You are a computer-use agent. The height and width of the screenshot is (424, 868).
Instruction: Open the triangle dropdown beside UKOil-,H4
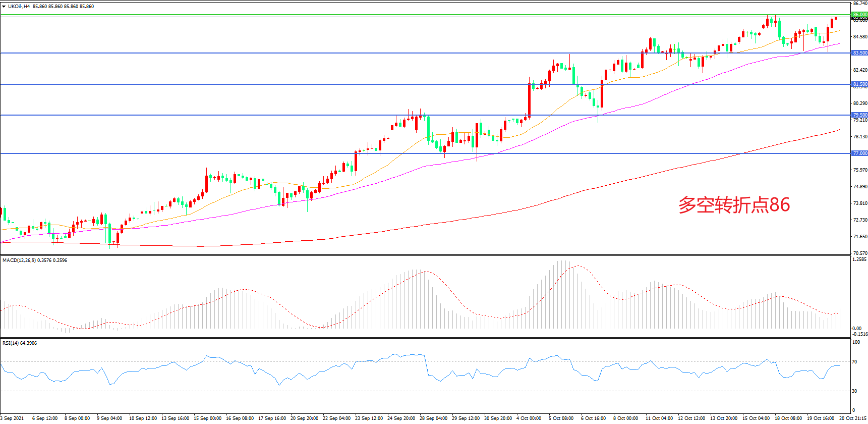(4, 7)
